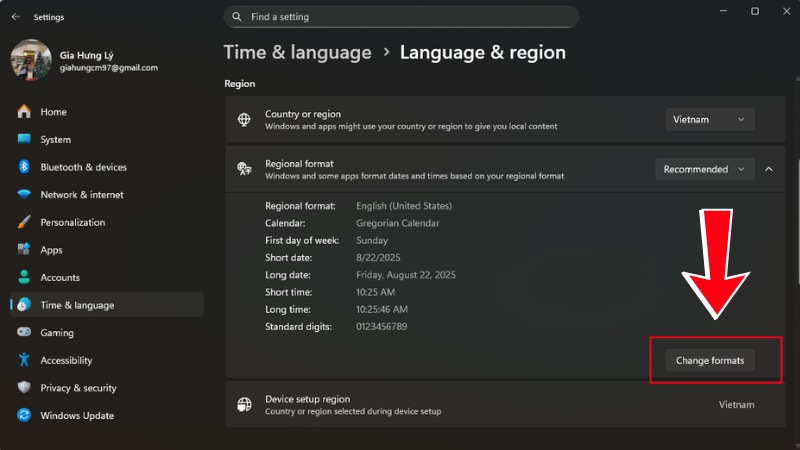Open the Apps icon in sidebar
This screenshot has height=450, width=800.
click(x=24, y=250)
